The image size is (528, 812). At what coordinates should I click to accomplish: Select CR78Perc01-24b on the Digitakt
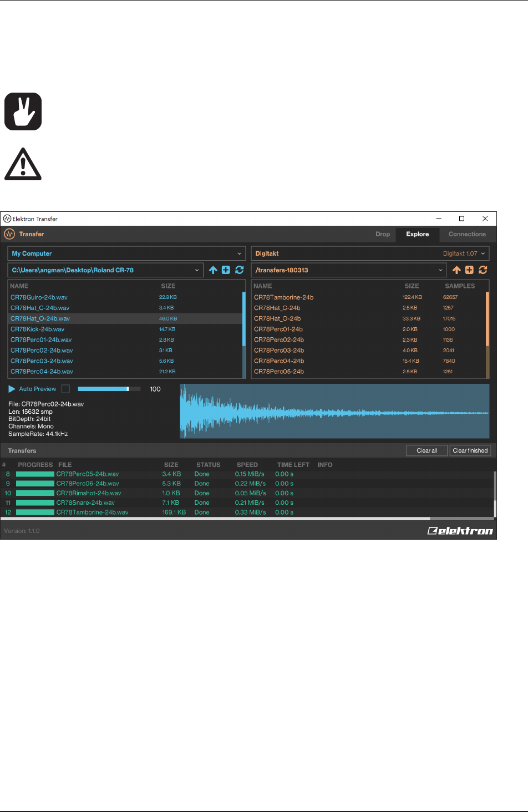coord(369,329)
